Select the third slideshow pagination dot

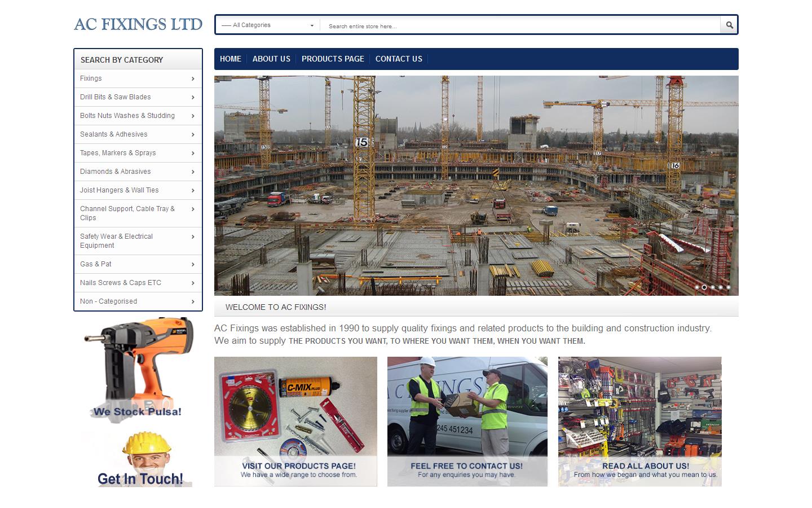coord(713,287)
